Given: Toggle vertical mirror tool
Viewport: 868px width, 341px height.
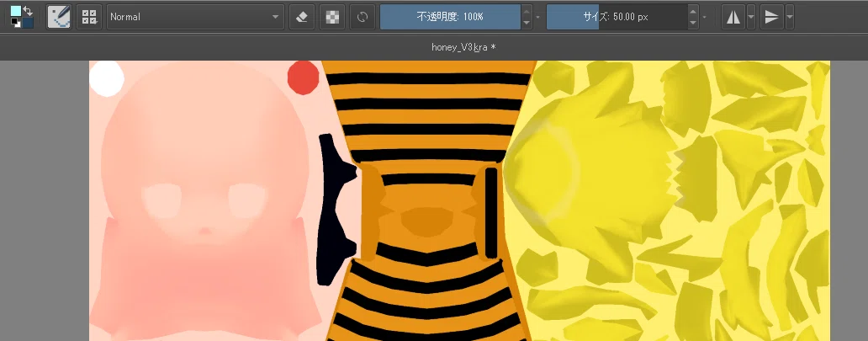Looking at the screenshot, I should [771, 17].
